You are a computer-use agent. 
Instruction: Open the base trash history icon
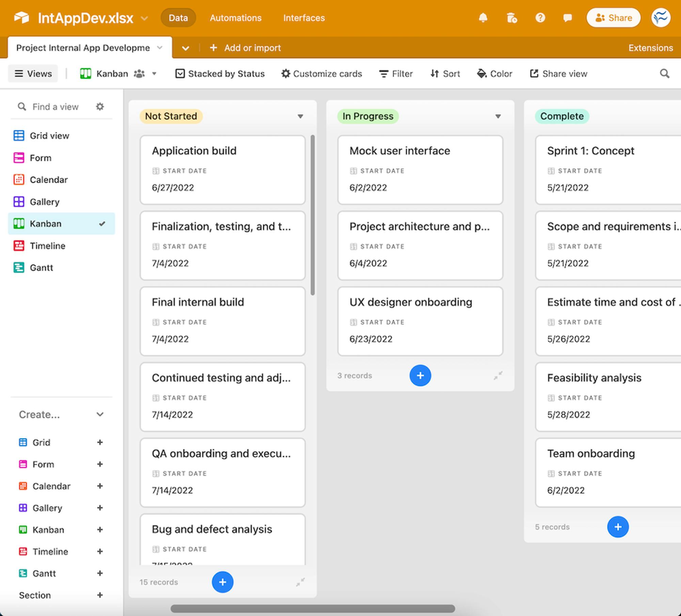coord(511,18)
